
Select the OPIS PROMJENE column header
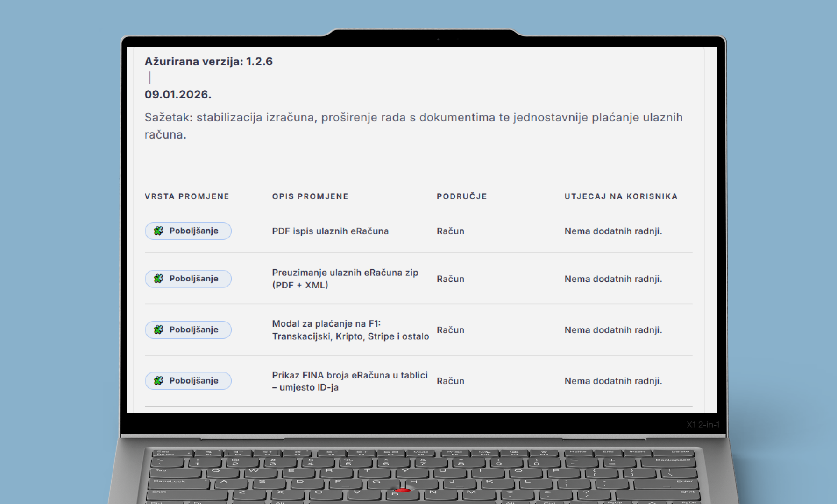(x=310, y=196)
